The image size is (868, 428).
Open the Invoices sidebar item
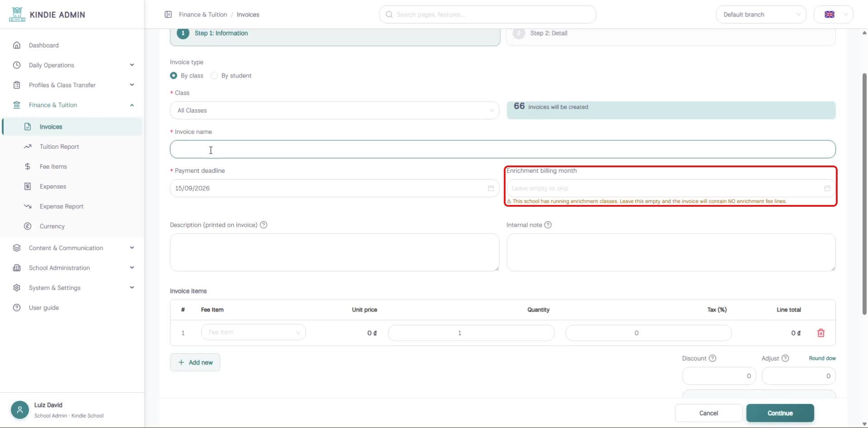pyautogui.click(x=72, y=127)
